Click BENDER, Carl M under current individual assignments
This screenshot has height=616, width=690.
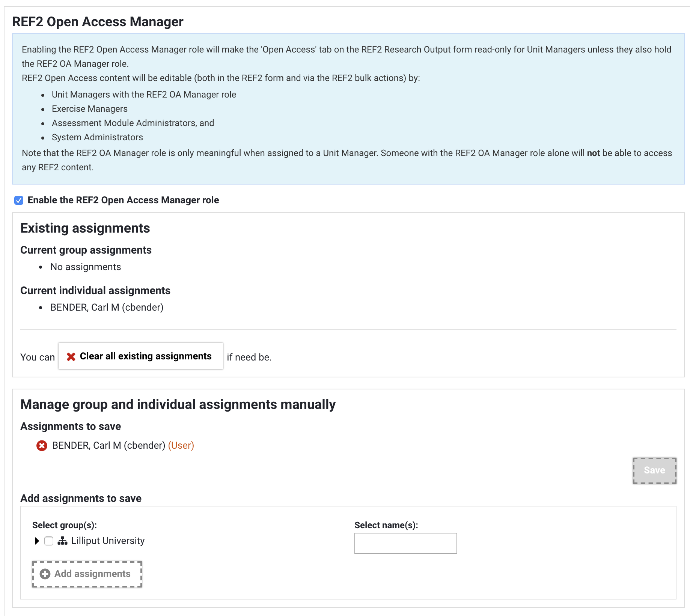[x=107, y=308]
